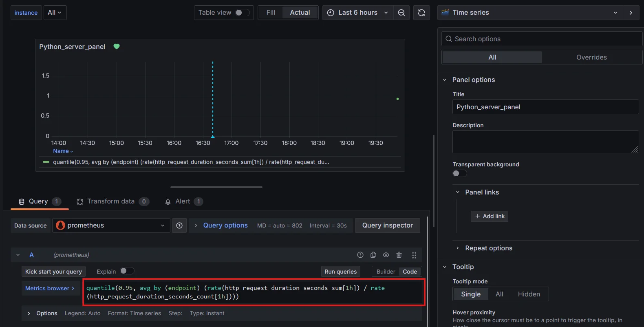
Task: Refresh the dashboard with the refresh icon
Action: tap(421, 13)
